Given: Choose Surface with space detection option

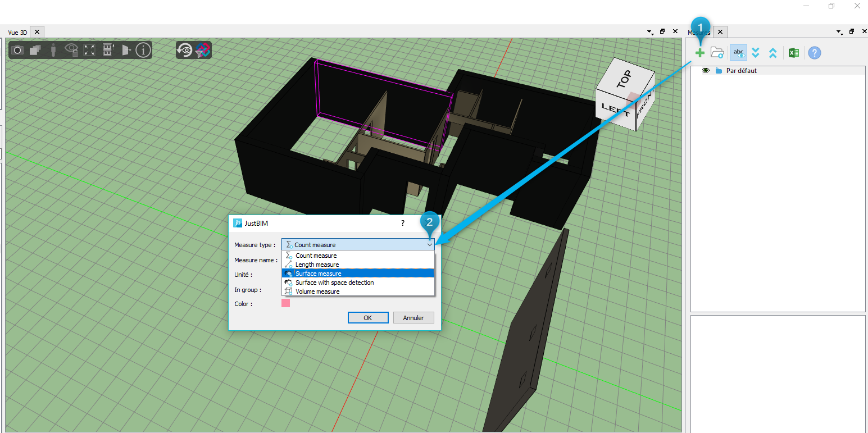Looking at the screenshot, I should click(358, 282).
